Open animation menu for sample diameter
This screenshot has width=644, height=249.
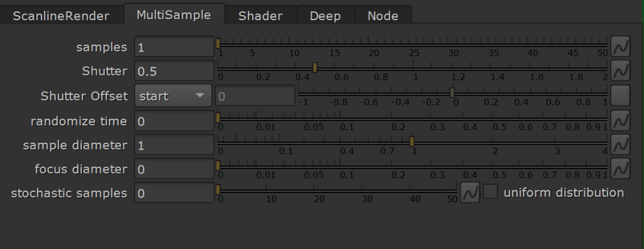[x=620, y=144]
